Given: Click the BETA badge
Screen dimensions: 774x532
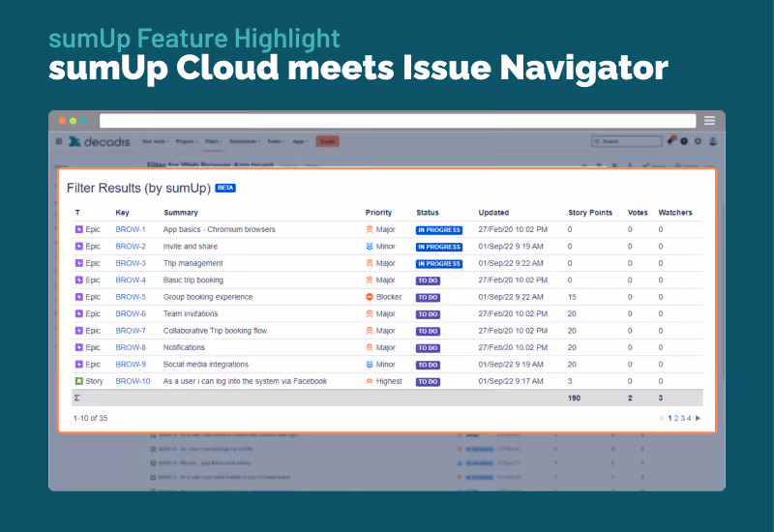Looking at the screenshot, I should pyautogui.click(x=225, y=188).
